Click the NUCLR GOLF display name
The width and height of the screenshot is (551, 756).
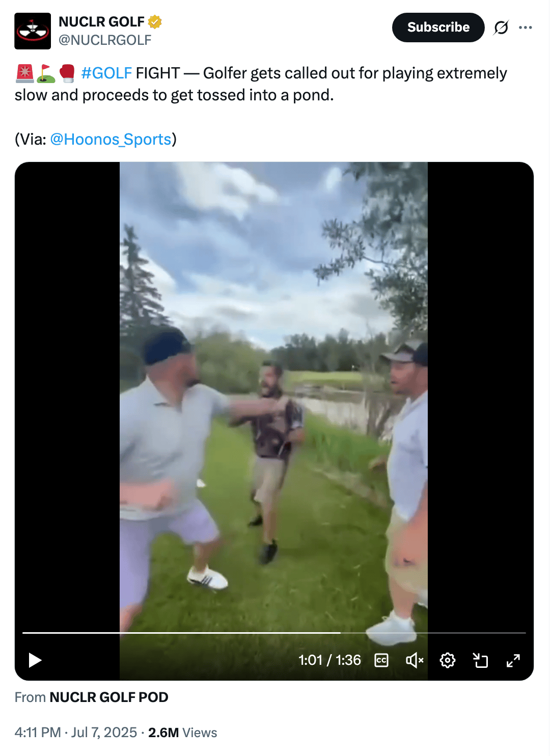click(x=102, y=21)
